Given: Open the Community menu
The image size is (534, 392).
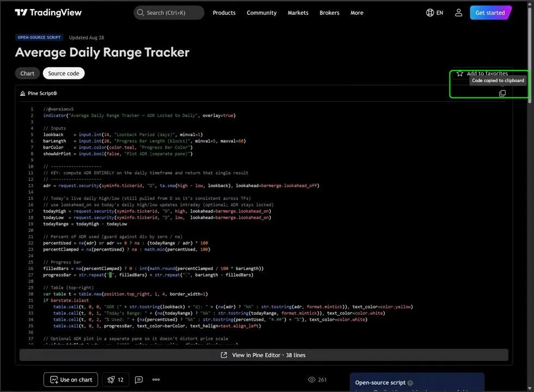Looking at the screenshot, I should pyautogui.click(x=262, y=13).
